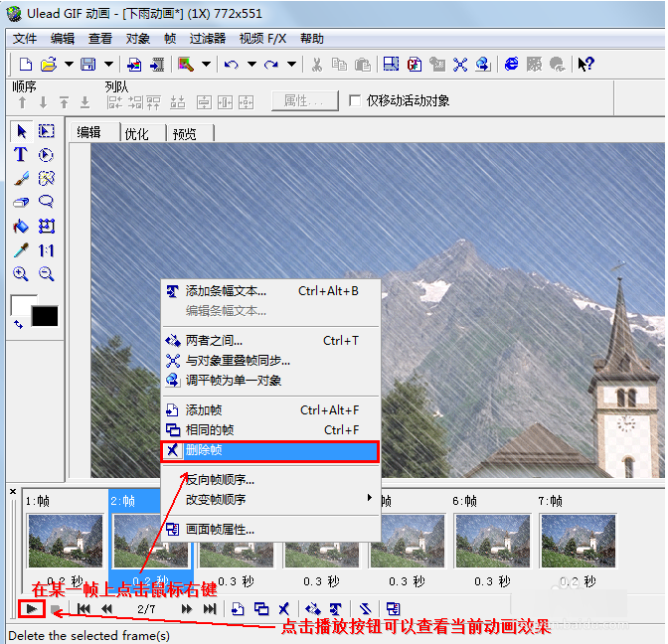Open the 文件 menu

[25, 39]
